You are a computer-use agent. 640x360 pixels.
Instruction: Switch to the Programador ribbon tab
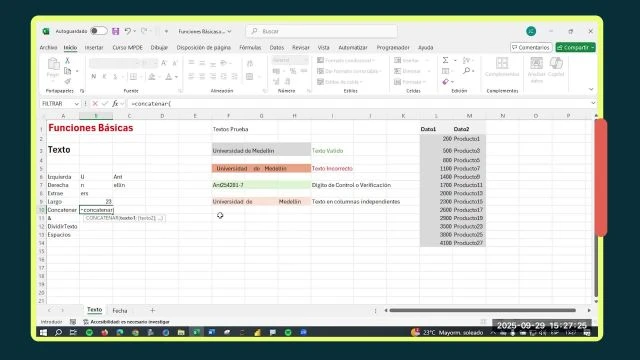pos(393,48)
